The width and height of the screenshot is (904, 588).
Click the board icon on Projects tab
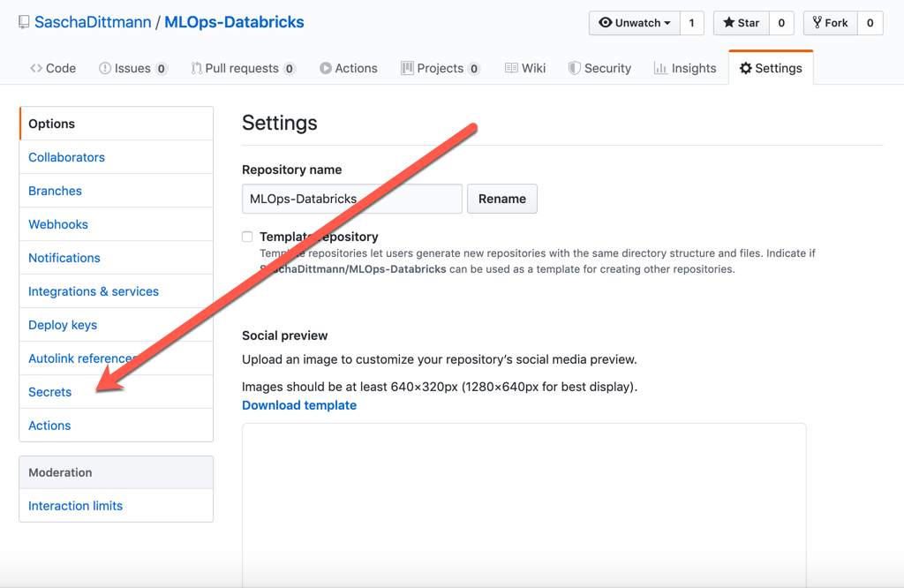(407, 68)
